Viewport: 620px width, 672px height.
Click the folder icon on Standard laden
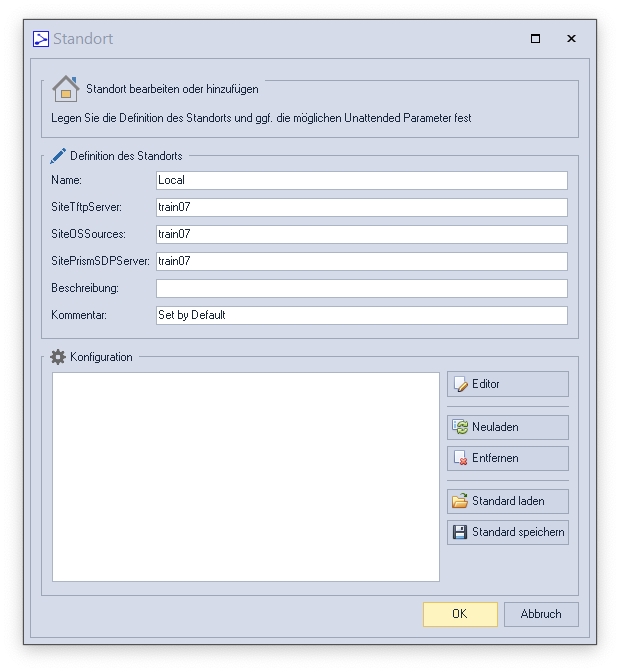point(460,501)
